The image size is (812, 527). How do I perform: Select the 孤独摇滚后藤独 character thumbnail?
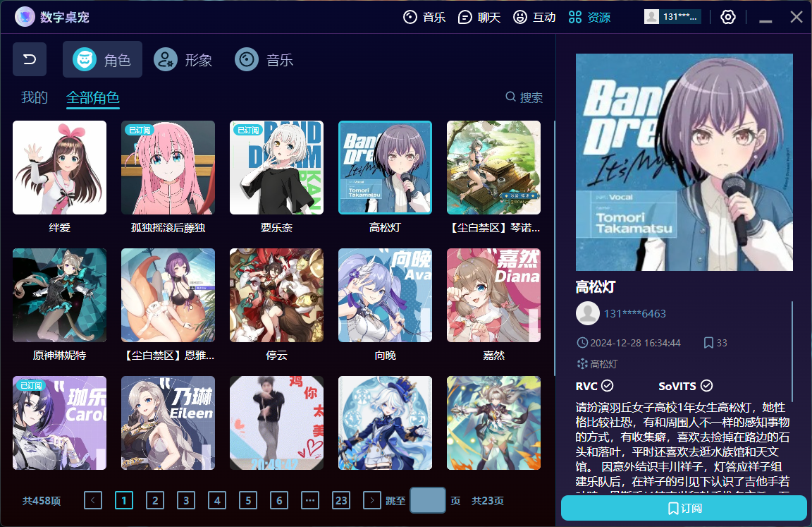click(168, 167)
